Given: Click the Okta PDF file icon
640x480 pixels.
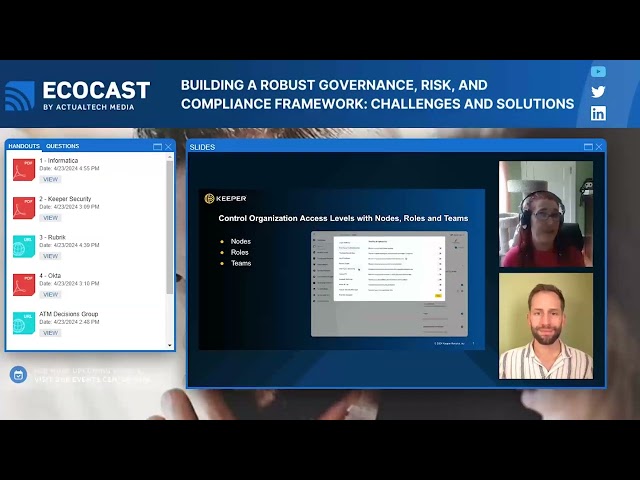Looking at the screenshot, I should click(x=24, y=285).
